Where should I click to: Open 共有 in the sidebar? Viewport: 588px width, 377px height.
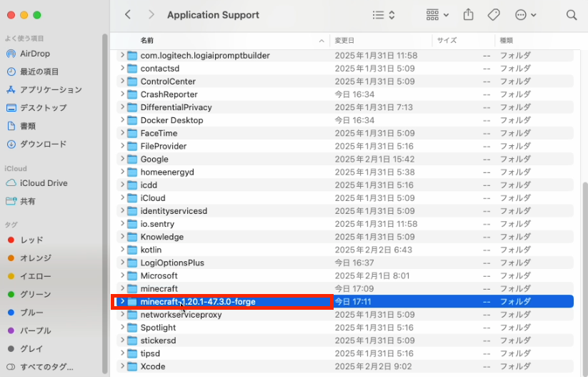pyautogui.click(x=21, y=201)
